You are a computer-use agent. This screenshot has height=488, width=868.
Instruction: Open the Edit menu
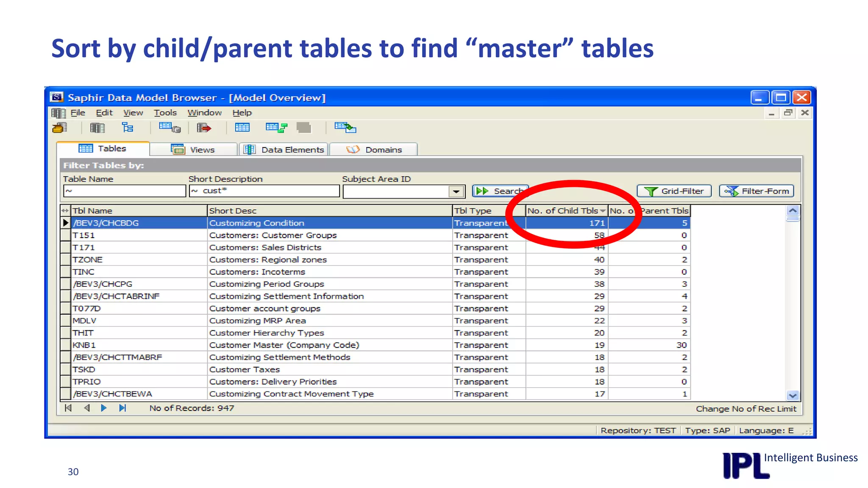click(104, 113)
